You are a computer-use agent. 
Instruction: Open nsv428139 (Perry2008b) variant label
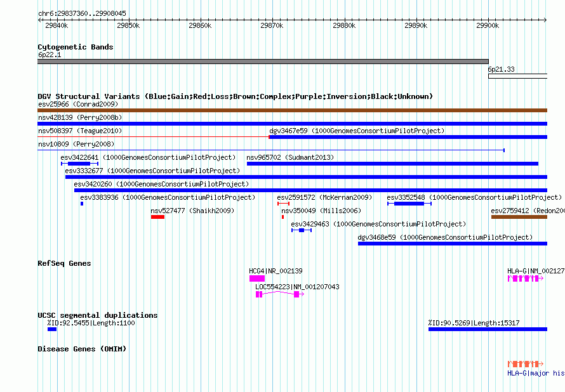(x=80, y=117)
